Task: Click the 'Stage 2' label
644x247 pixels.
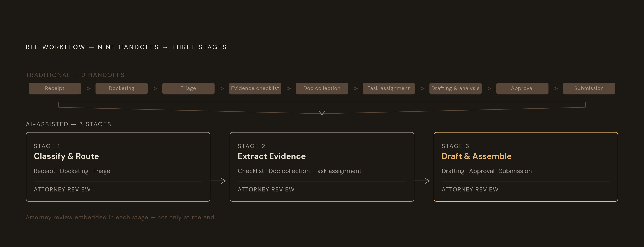Action: click(x=251, y=146)
